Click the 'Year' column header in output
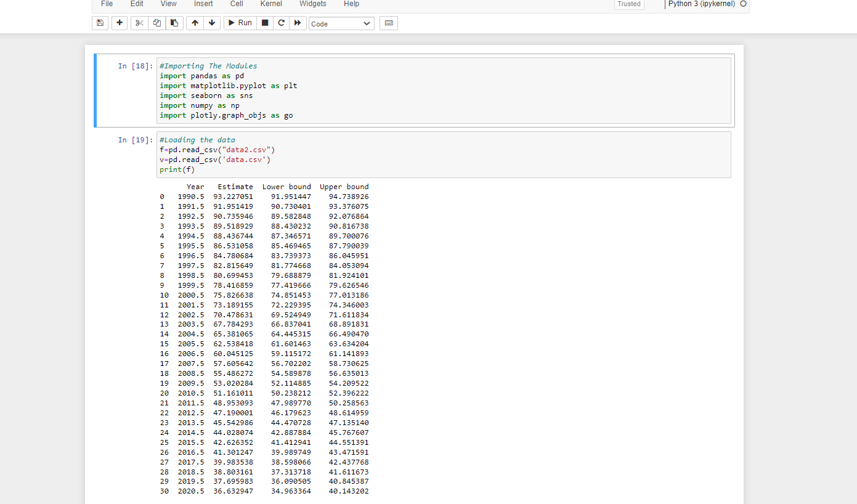The height and width of the screenshot is (504, 857). coord(195,187)
